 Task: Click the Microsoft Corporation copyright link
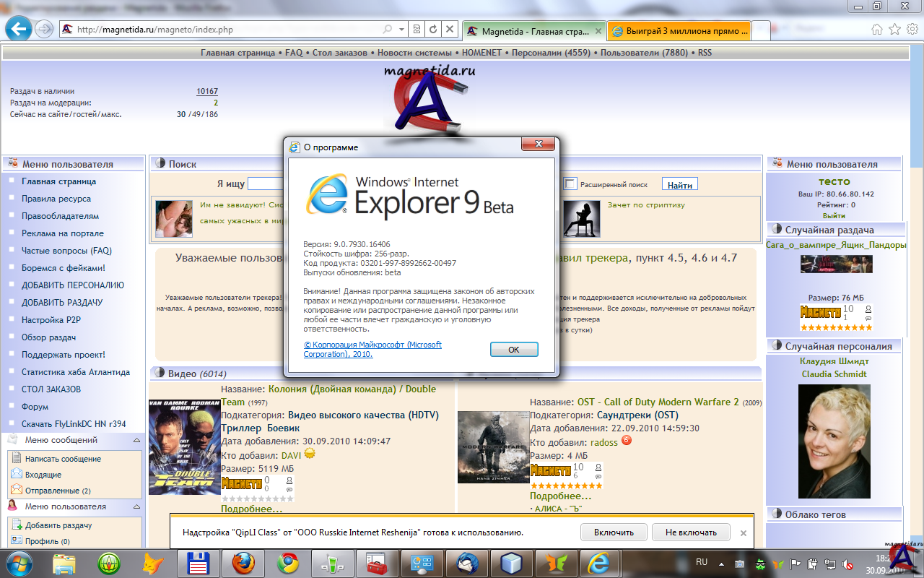[x=372, y=350]
